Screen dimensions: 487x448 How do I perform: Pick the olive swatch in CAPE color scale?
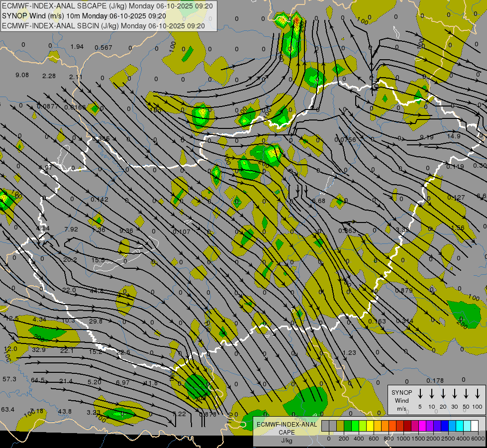pos(340,426)
